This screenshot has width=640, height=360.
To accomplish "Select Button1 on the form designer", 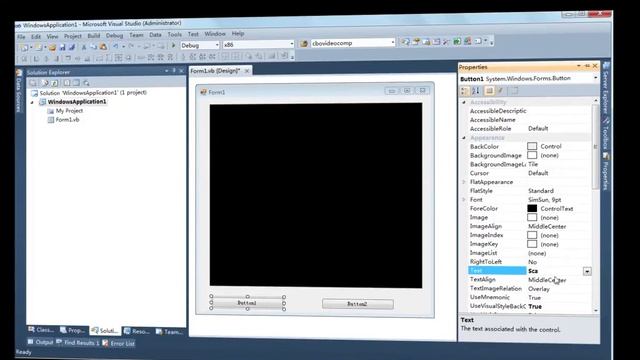I will (247, 303).
